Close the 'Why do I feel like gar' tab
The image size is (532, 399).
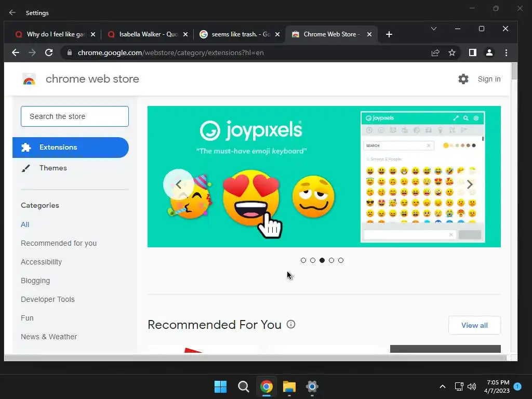tap(93, 34)
